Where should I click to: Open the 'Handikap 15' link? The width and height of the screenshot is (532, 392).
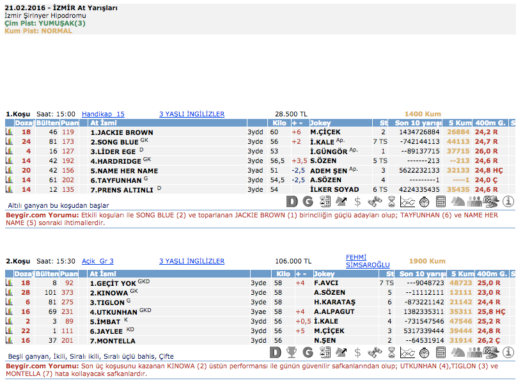click(103, 114)
